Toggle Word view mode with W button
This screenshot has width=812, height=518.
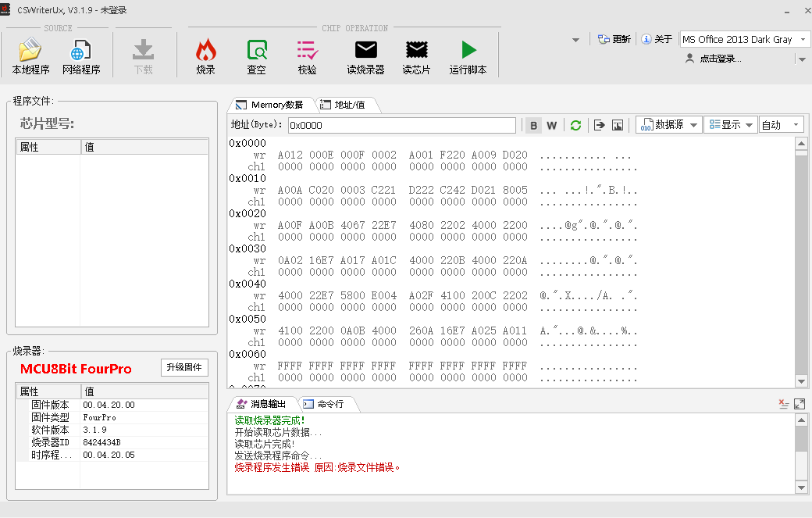(551, 125)
